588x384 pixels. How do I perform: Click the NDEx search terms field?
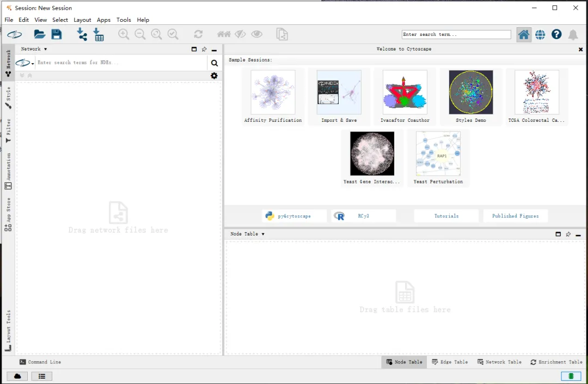click(x=121, y=63)
